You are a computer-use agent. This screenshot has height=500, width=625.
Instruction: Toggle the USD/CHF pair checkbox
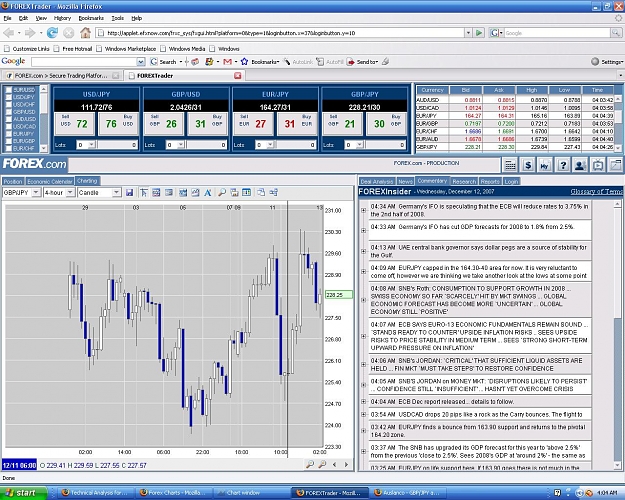click(x=9, y=104)
